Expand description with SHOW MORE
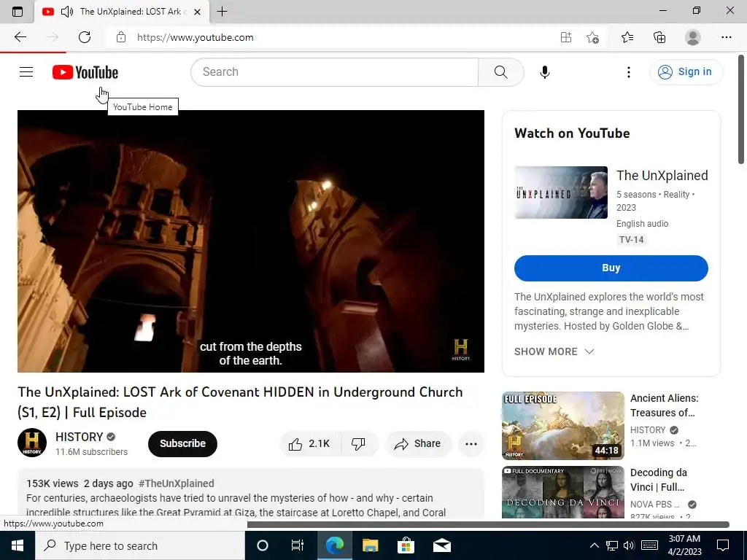 554,351
